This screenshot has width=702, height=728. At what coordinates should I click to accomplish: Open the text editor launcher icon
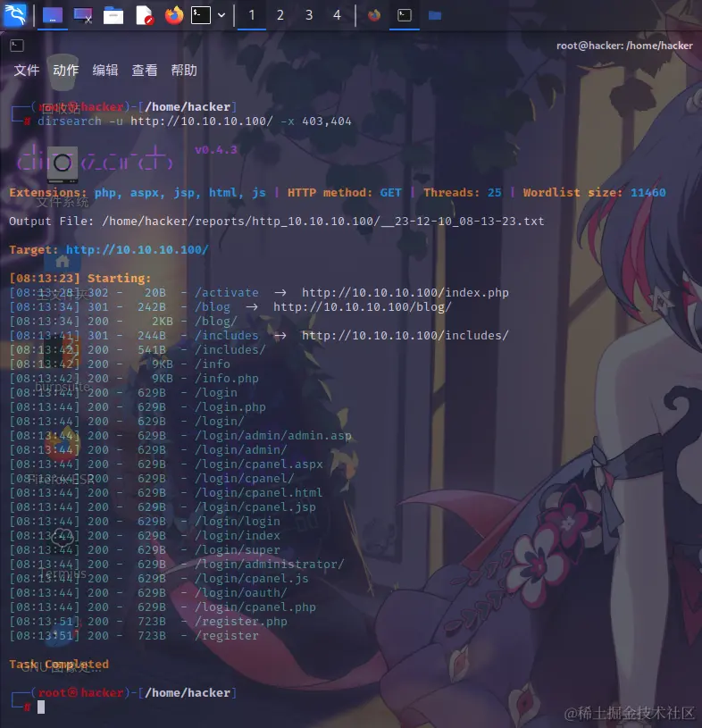(145, 15)
